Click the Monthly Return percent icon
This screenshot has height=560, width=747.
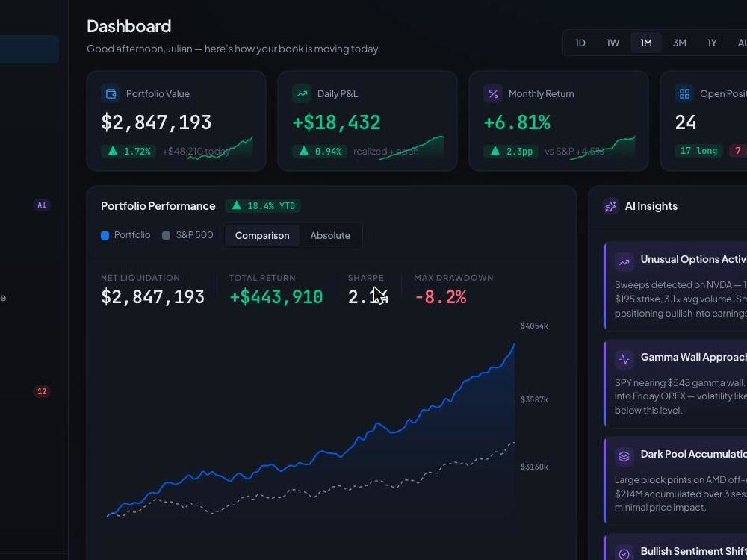[493, 93]
